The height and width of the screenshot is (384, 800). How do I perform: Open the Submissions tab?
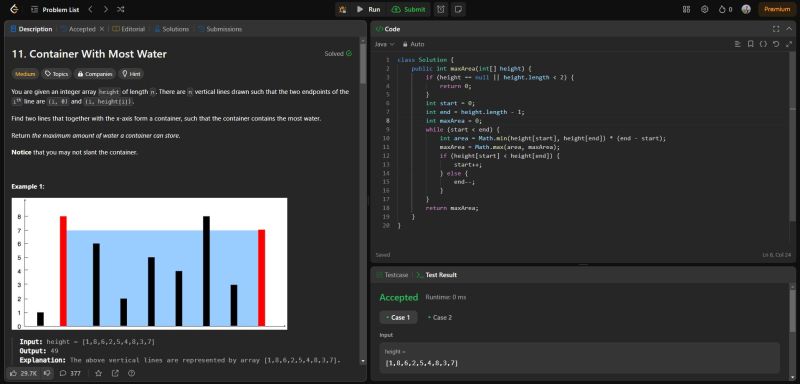tap(220, 29)
